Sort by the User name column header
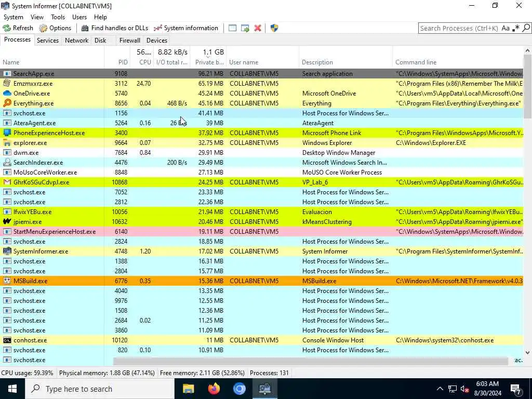 coord(262,62)
